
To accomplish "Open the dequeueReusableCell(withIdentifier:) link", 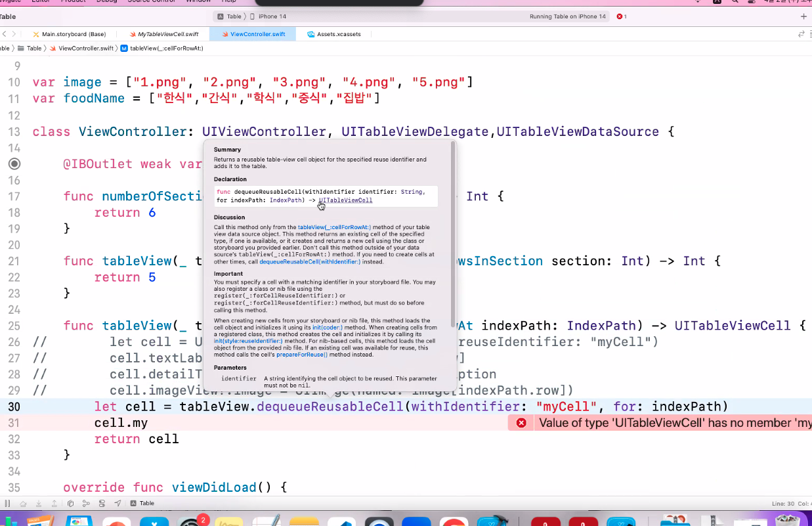I will [x=310, y=261].
